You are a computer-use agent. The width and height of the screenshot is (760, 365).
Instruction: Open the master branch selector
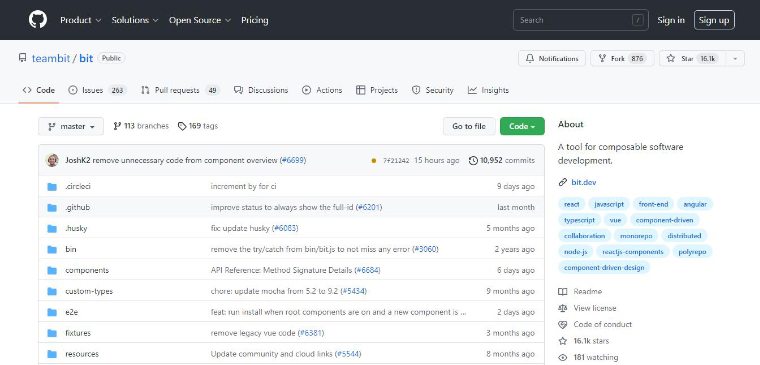click(x=71, y=127)
